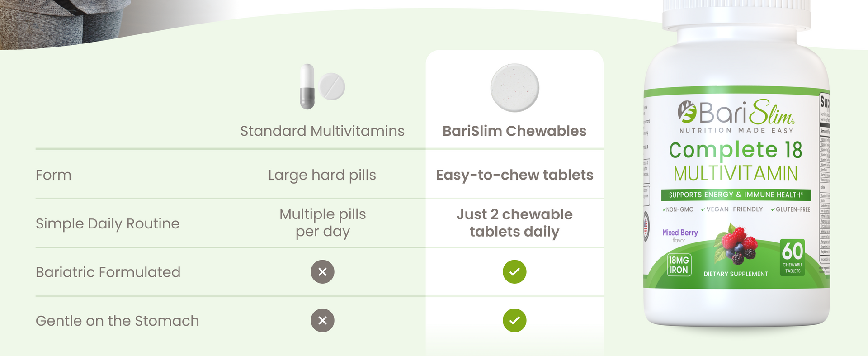Click the capsule and pill icon
This screenshot has width=868, height=356.
pos(322,86)
